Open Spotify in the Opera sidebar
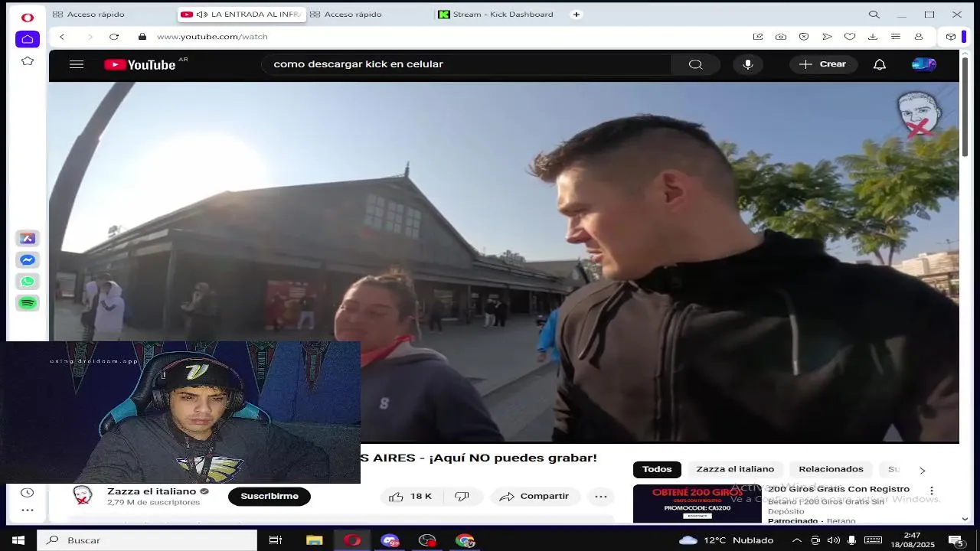 point(28,303)
